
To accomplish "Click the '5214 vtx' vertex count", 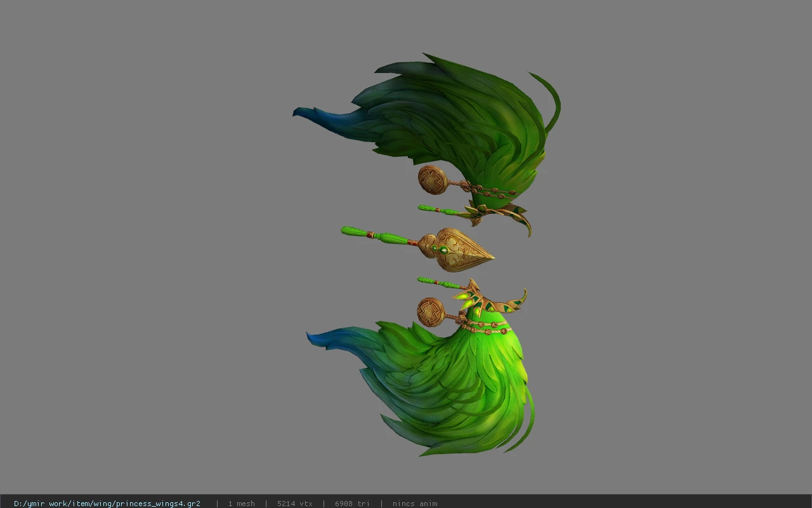I will click(x=295, y=504).
